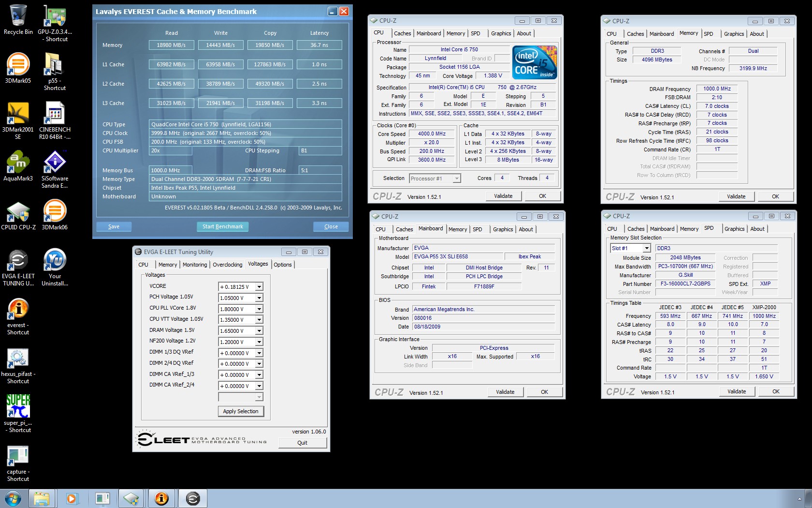This screenshot has width=812, height=508.
Task: Click the Save button in EVEREST
Action: (114, 226)
